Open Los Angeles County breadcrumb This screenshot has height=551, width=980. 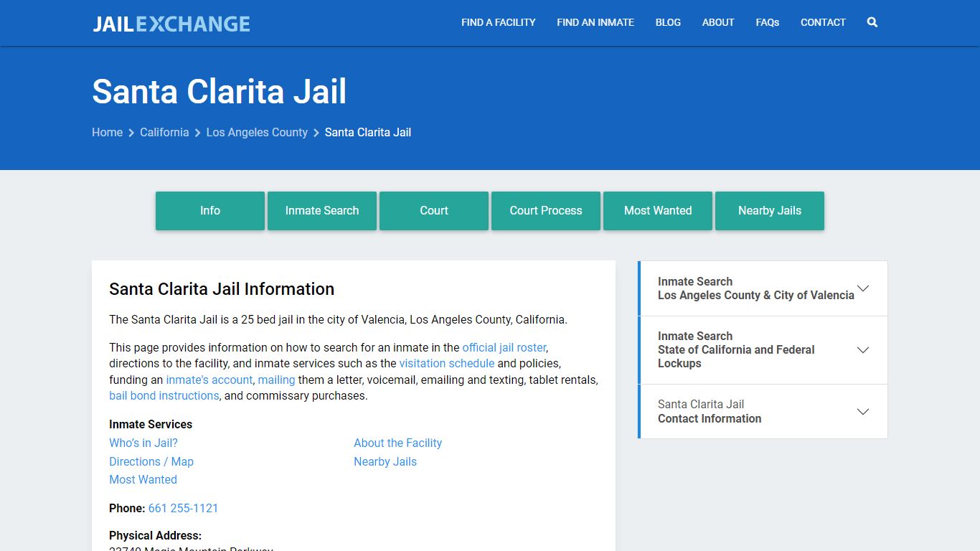pos(257,132)
